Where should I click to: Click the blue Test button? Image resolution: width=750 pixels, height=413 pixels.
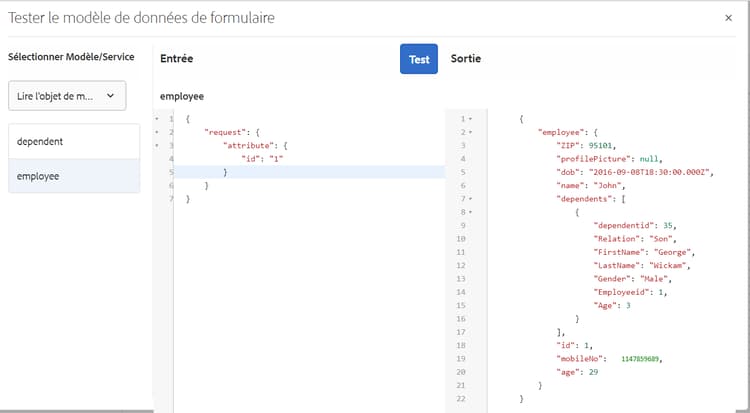(x=419, y=59)
